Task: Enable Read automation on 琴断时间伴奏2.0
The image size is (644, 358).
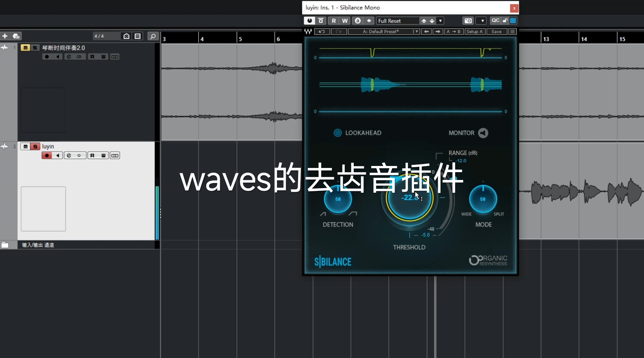Action: point(93,57)
